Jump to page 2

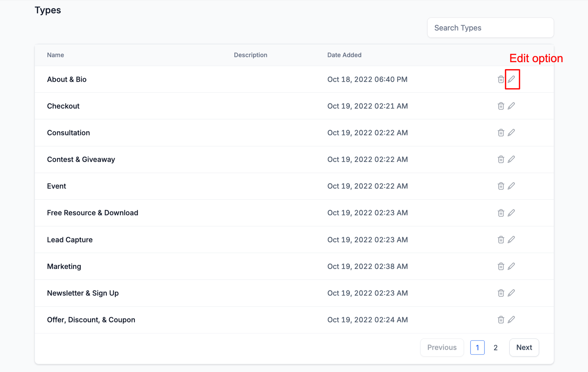pos(495,348)
